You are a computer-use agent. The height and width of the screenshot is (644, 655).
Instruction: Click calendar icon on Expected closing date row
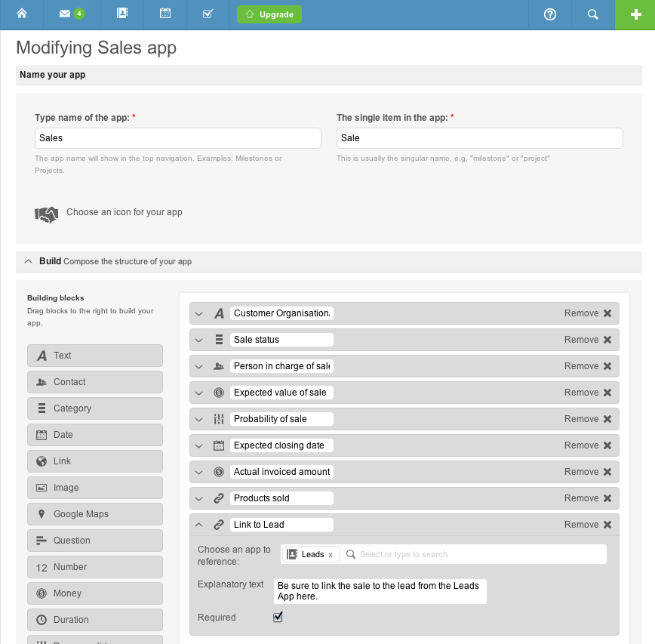(x=219, y=445)
